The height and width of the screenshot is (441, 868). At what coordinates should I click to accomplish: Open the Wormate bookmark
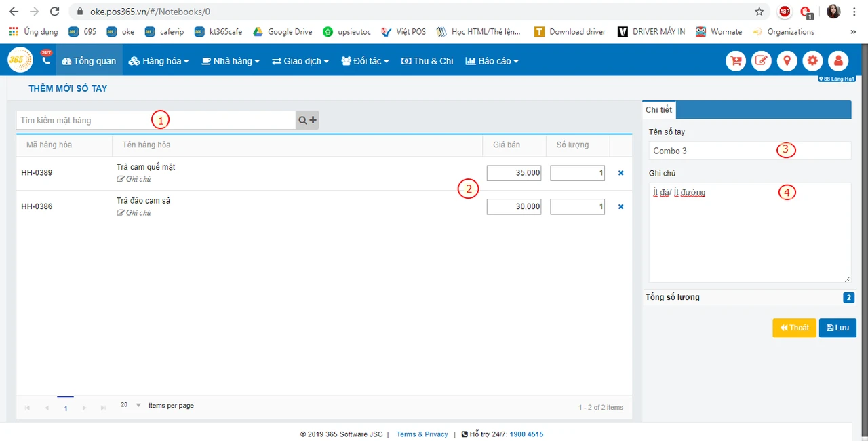[719, 31]
